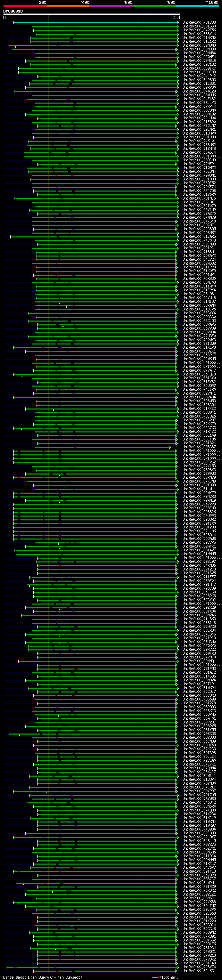This screenshot has height=980, width=222.
Task: Select the label UniRef100_A9NWB4
Action: point(199,53)
